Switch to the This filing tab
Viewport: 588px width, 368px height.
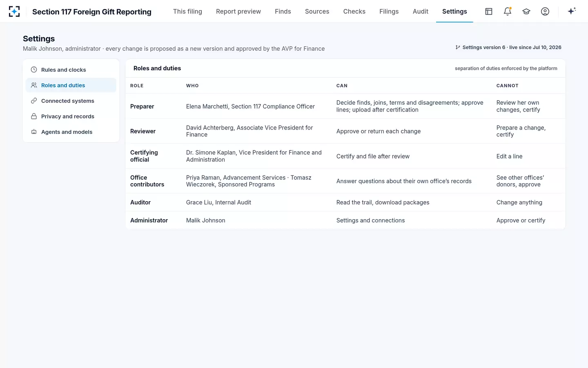point(187,11)
